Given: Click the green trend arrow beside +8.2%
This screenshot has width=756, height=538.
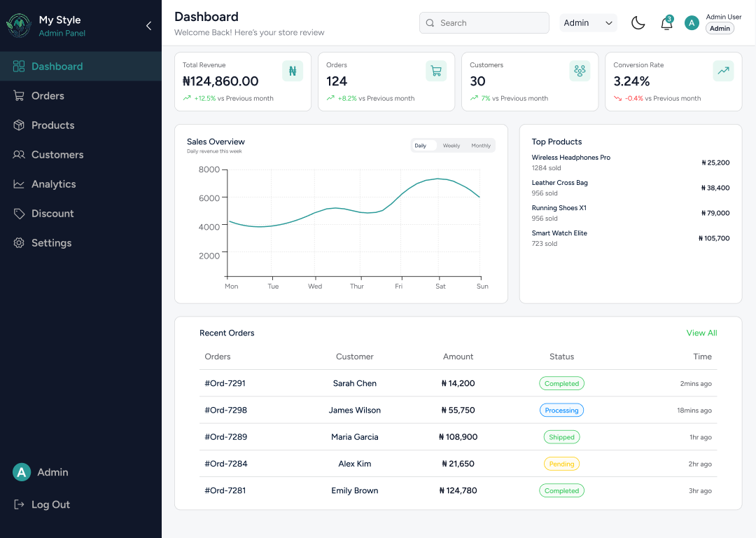Looking at the screenshot, I should click(x=330, y=98).
